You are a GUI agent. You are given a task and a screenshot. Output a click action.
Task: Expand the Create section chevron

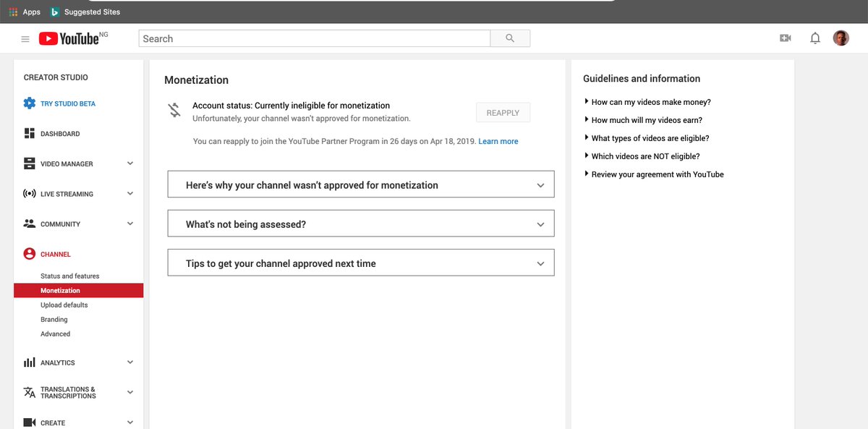pyautogui.click(x=130, y=422)
